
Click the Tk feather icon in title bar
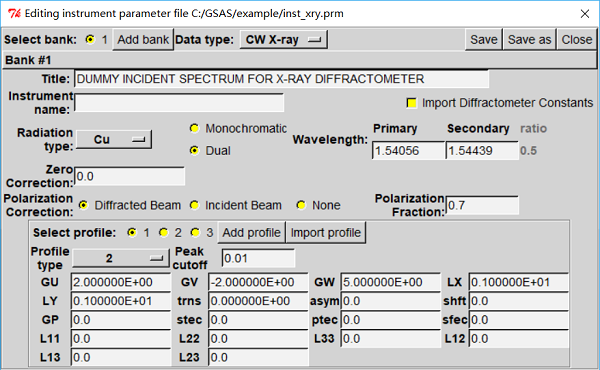click(x=14, y=14)
